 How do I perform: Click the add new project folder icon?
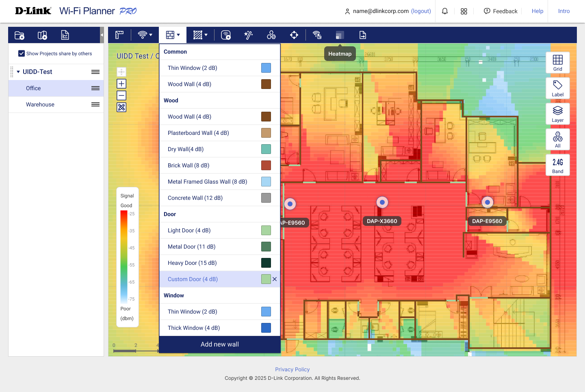tap(19, 35)
